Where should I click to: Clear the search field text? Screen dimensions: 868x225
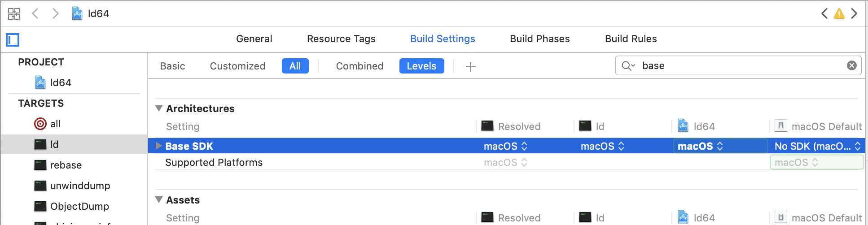tap(851, 66)
